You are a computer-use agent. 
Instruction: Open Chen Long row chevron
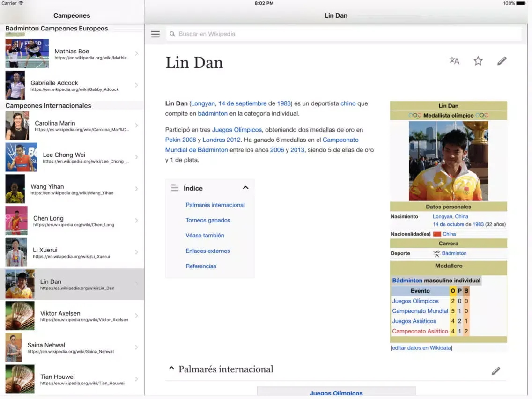point(136,221)
